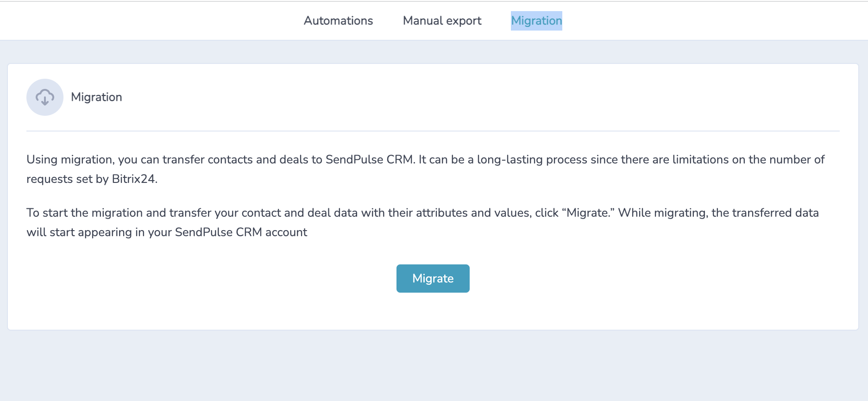This screenshot has height=401, width=868.
Task: Open the Manual export tab
Action: [x=442, y=21]
